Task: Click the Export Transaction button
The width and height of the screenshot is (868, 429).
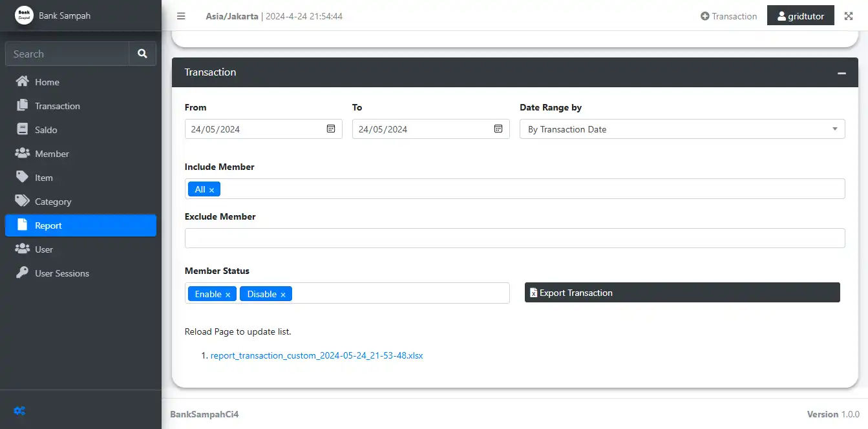Action: pyautogui.click(x=682, y=293)
